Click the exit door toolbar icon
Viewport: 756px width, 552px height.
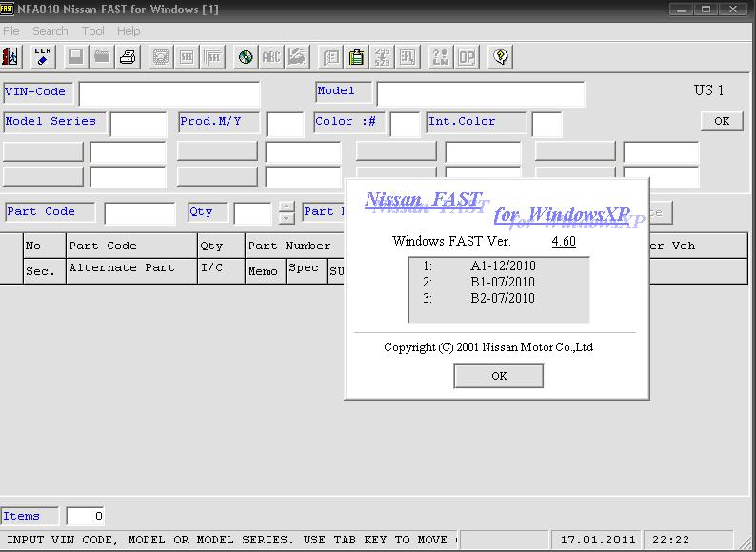click(10, 57)
